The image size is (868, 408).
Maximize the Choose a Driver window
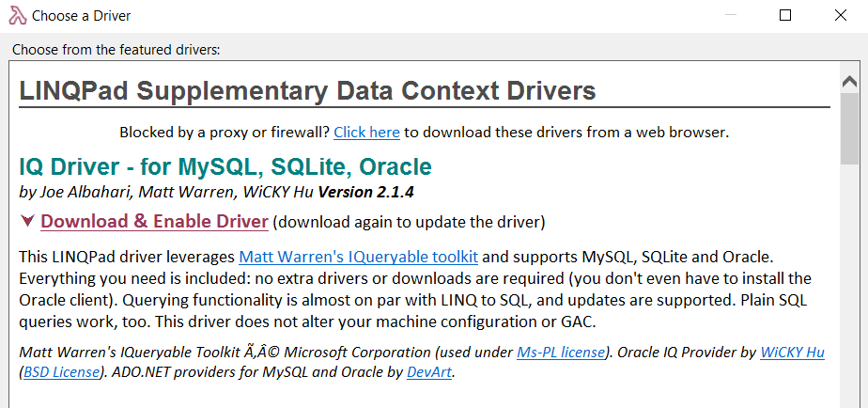(x=785, y=16)
